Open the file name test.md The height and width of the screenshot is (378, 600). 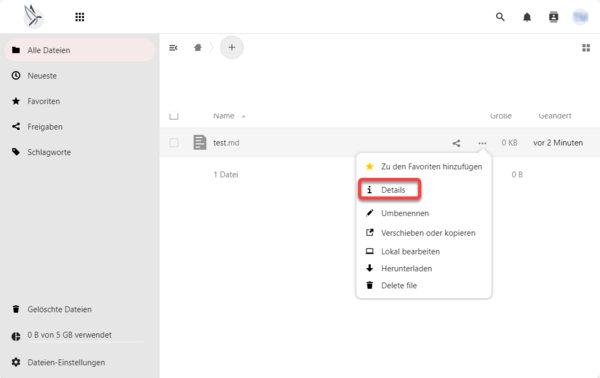tap(226, 143)
